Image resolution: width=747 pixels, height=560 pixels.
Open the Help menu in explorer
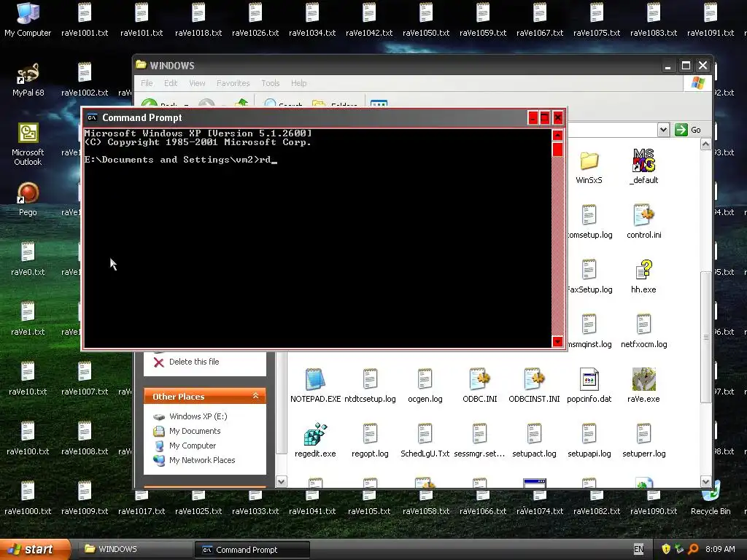[298, 83]
